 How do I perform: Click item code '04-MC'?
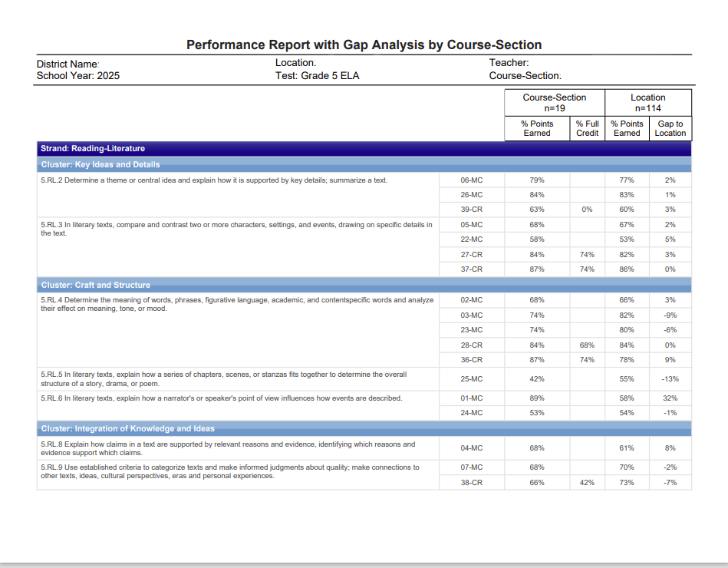click(471, 448)
